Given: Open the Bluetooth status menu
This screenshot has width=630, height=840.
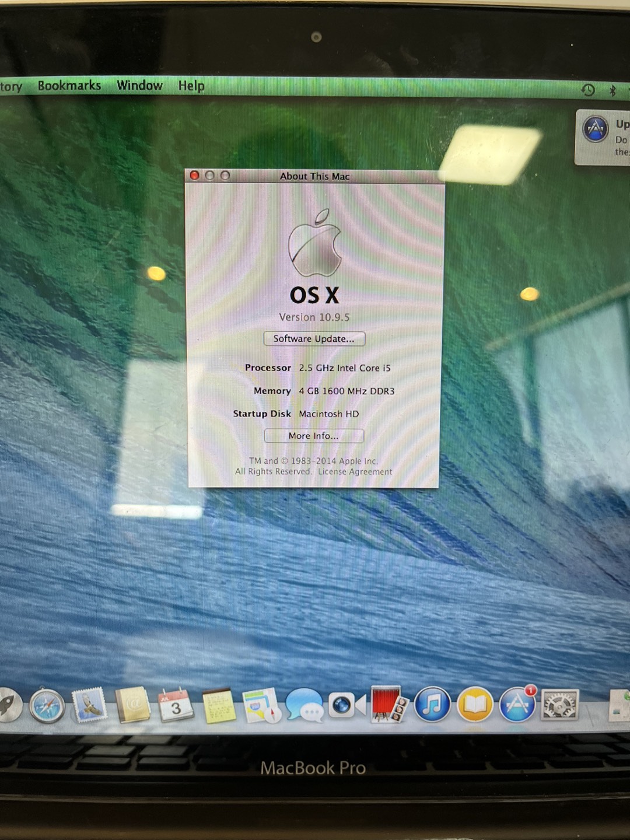Looking at the screenshot, I should 612,90.
